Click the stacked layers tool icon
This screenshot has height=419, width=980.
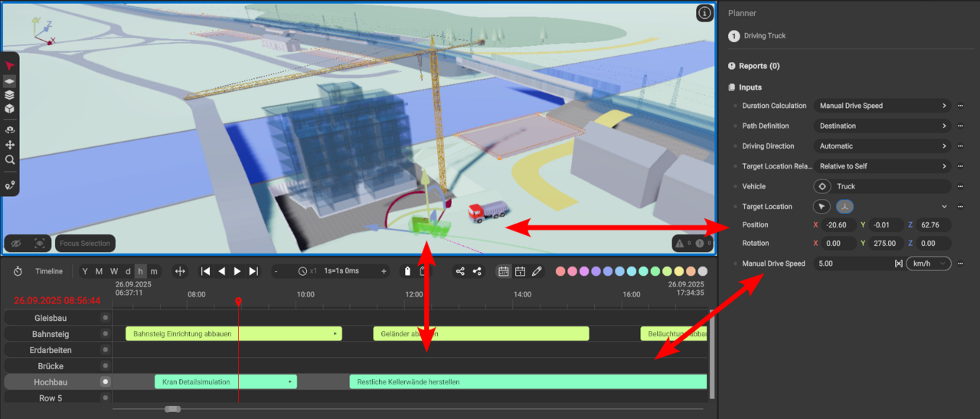tap(10, 95)
